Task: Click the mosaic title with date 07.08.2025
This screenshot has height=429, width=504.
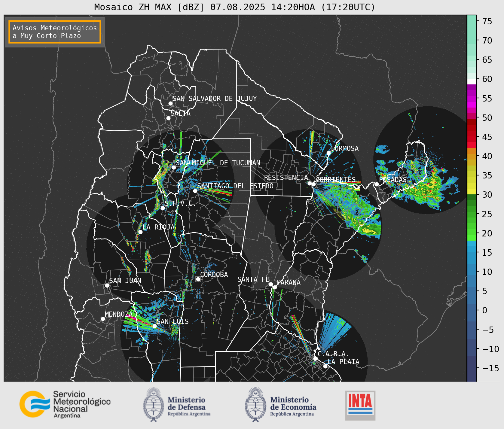Action: click(x=235, y=7)
